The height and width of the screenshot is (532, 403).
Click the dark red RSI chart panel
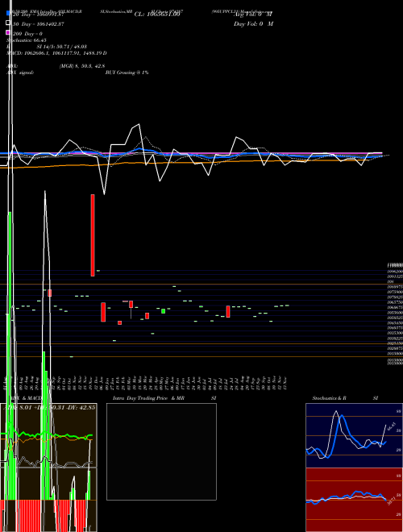[x=354, y=500]
